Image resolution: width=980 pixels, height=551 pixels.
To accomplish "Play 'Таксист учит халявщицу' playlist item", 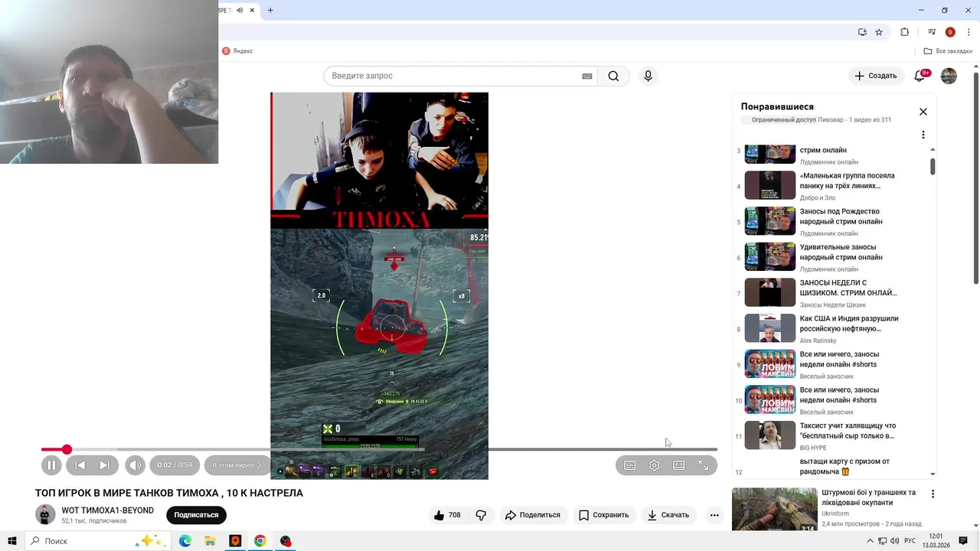I will 848,431.
